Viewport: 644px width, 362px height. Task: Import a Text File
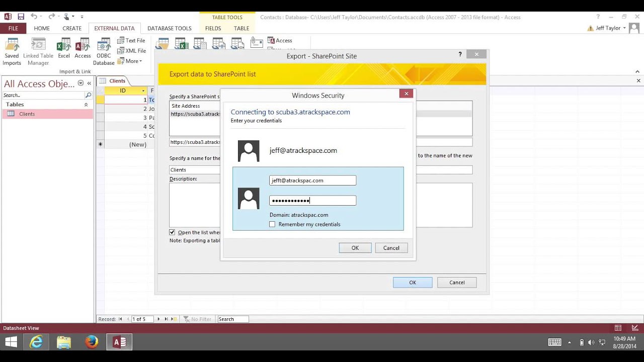pyautogui.click(x=131, y=40)
